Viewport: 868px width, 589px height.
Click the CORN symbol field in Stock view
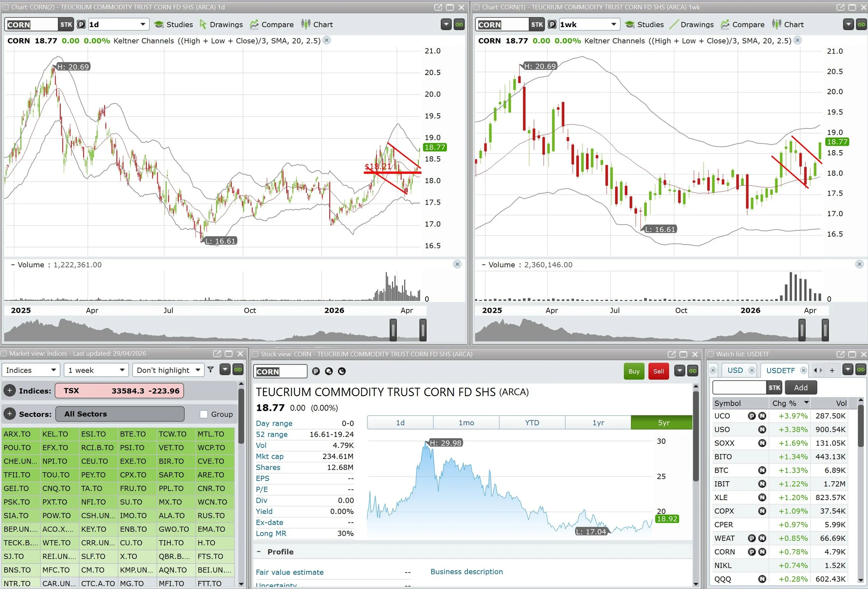pyautogui.click(x=280, y=371)
